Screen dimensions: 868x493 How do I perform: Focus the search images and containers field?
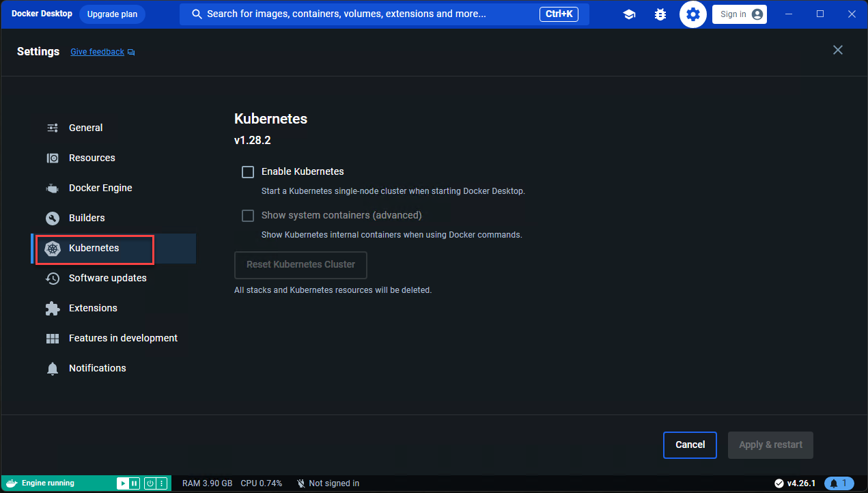[x=384, y=14]
